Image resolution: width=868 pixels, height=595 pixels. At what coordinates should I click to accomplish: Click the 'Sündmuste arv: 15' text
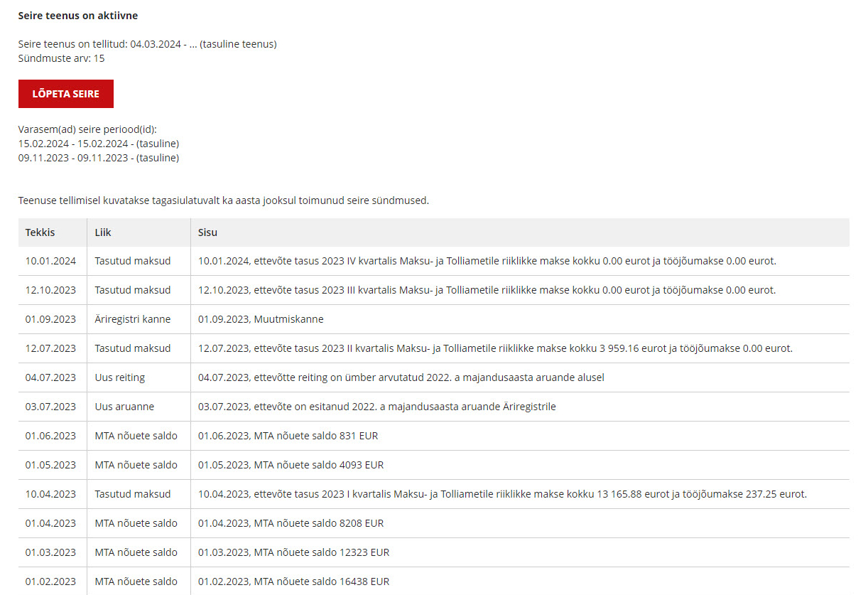(x=62, y=58)
